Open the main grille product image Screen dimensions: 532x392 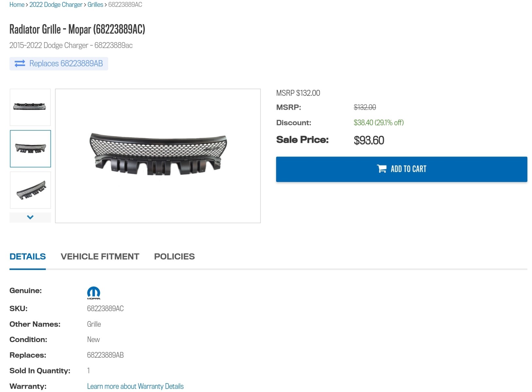[158, 155]
